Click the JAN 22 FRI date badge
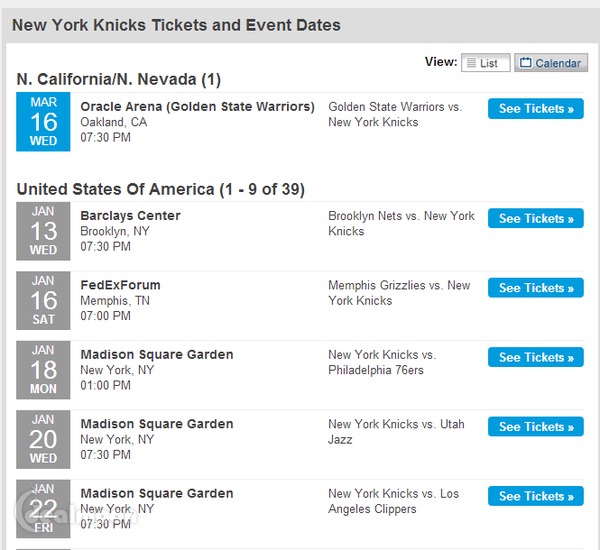Screen dimensions: 600x550 click(43, 509)
